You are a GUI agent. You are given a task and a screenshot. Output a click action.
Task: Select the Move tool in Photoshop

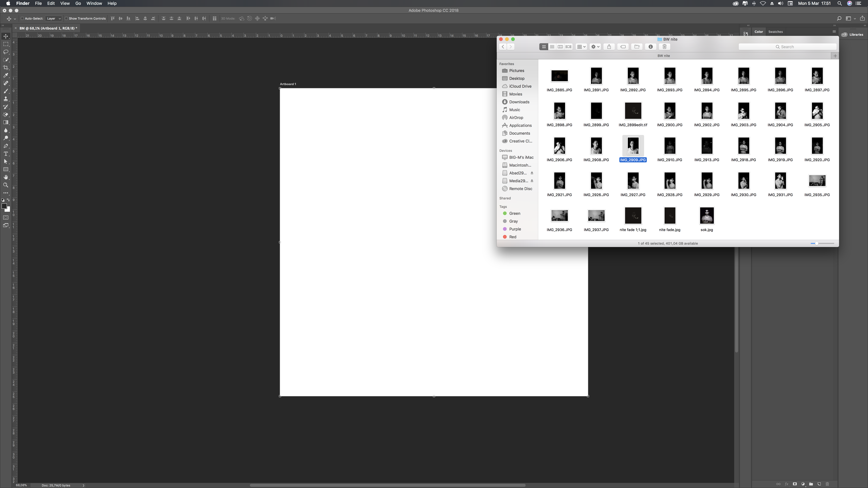coord(6,36)
